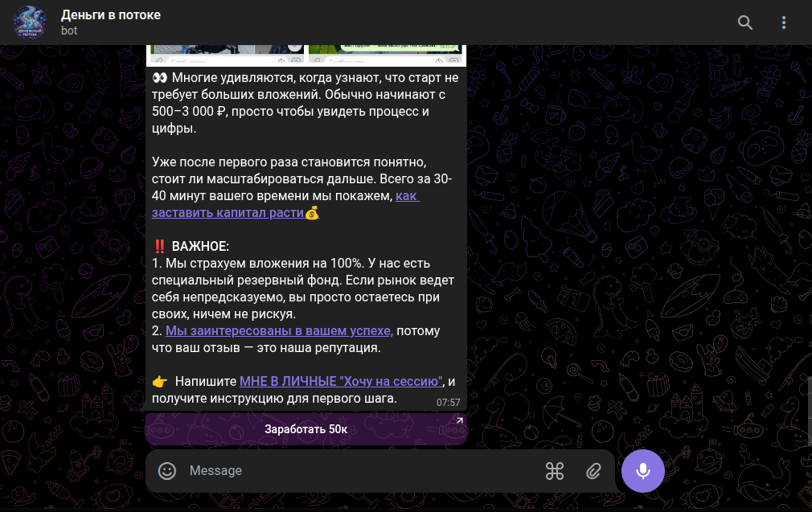Click the bot status label under title
Screen dimensions: 812x512
coord(69,31)
